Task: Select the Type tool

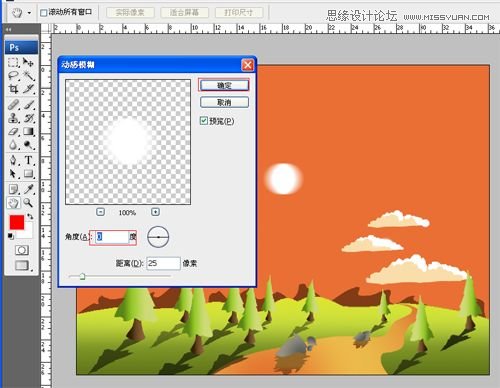Action: pos(28,160)
